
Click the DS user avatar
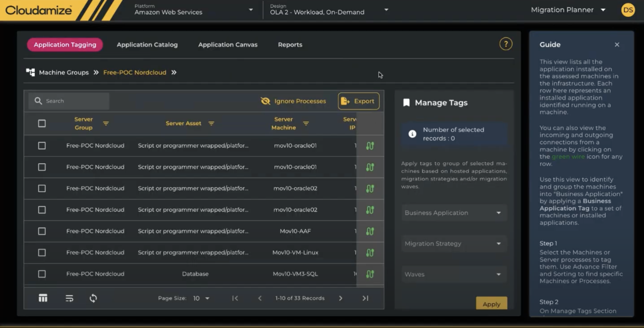[628, 10]
